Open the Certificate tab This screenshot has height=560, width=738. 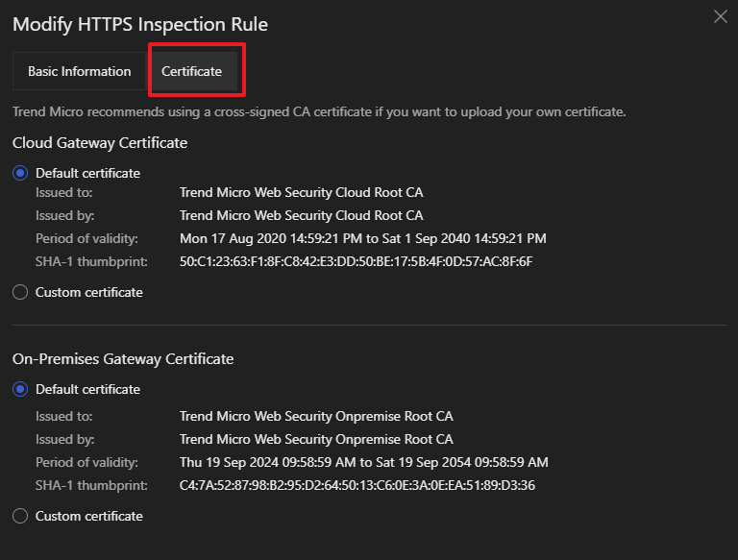tap(192, 71)
